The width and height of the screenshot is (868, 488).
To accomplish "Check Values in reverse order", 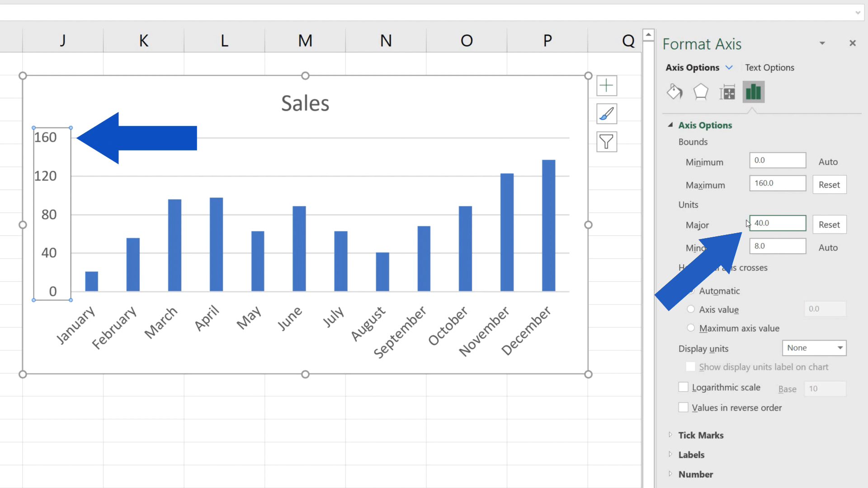I will 683,408.
